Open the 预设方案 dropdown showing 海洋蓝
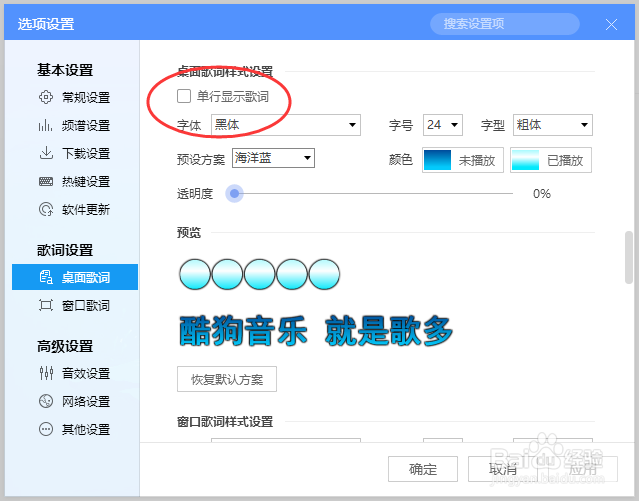 point(273,158)
